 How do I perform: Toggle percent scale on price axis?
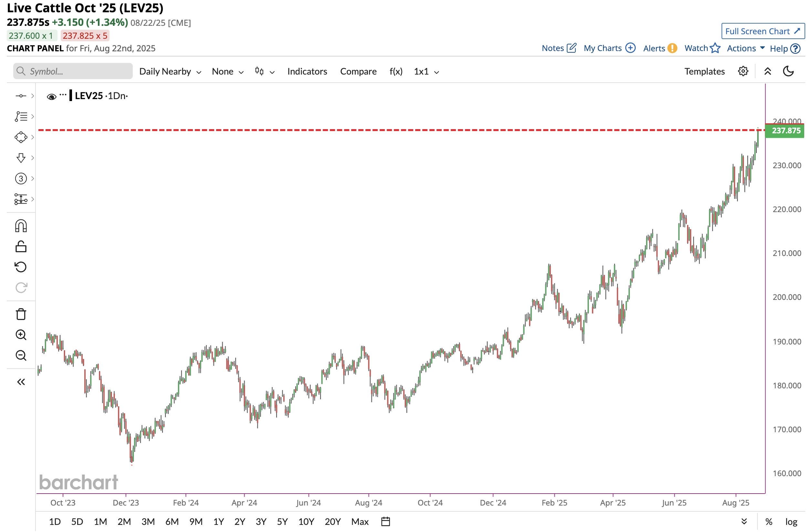(769, 522)
